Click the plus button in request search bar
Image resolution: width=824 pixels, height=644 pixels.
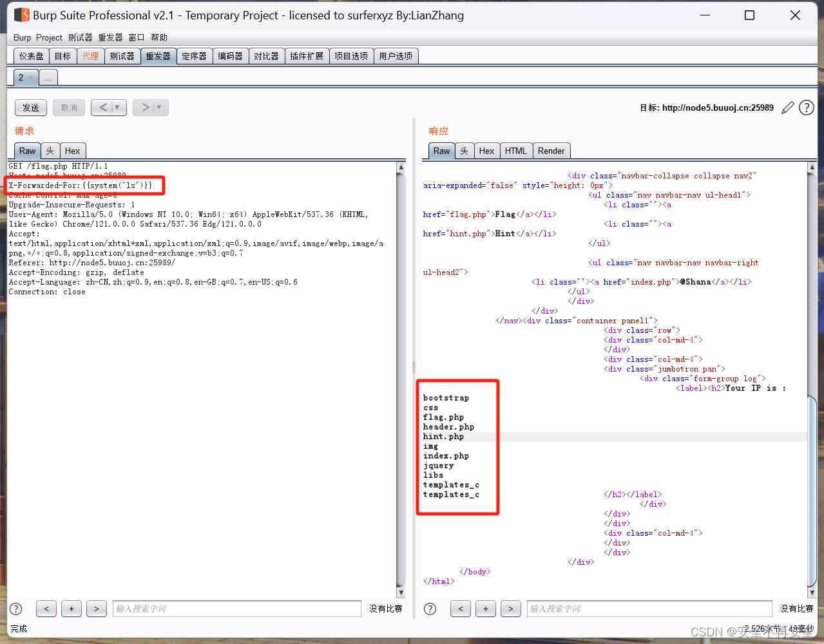coord(72,609)
